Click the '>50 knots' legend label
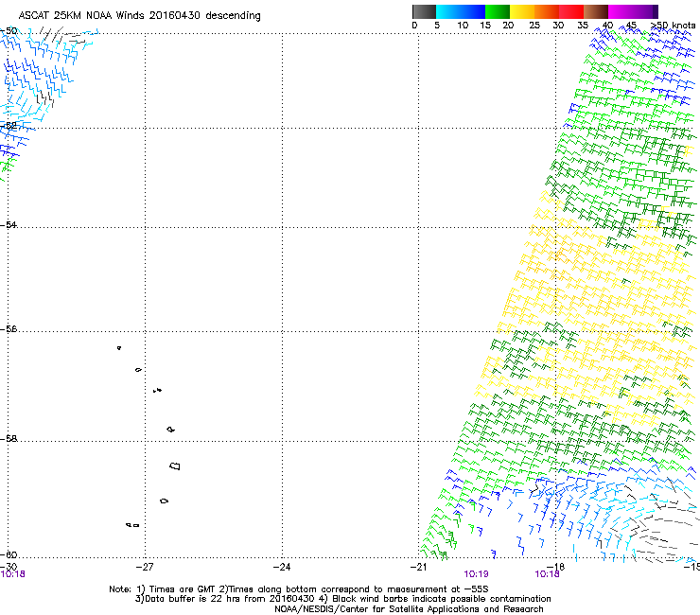 (673, 26)
